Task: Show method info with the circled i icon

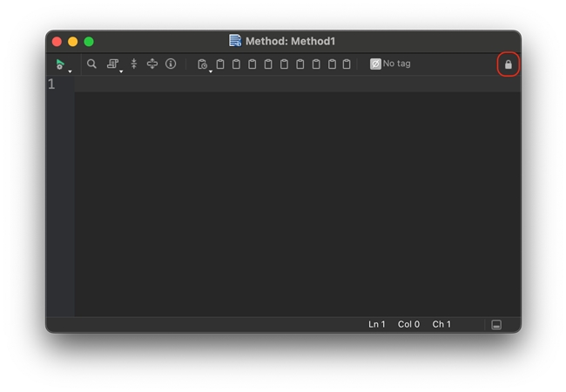Action: click(x=171, y=64)
